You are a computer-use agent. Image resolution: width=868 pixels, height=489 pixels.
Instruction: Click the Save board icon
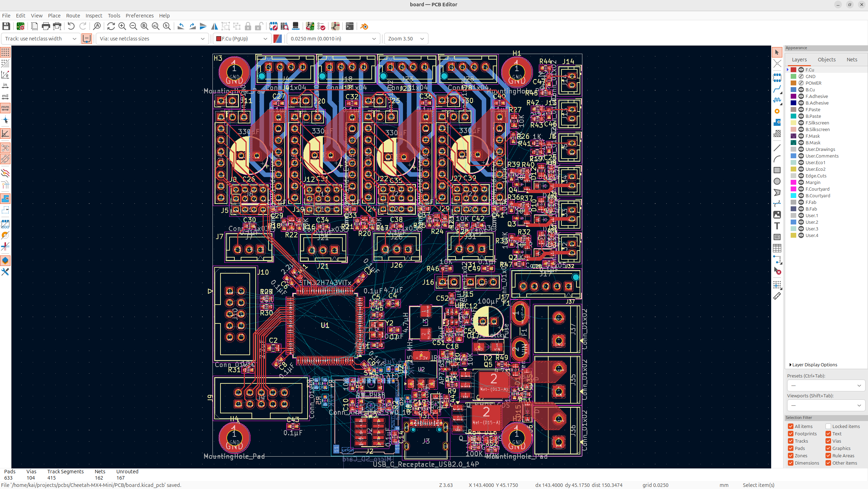pyautogui.click(x=6, y=26)
